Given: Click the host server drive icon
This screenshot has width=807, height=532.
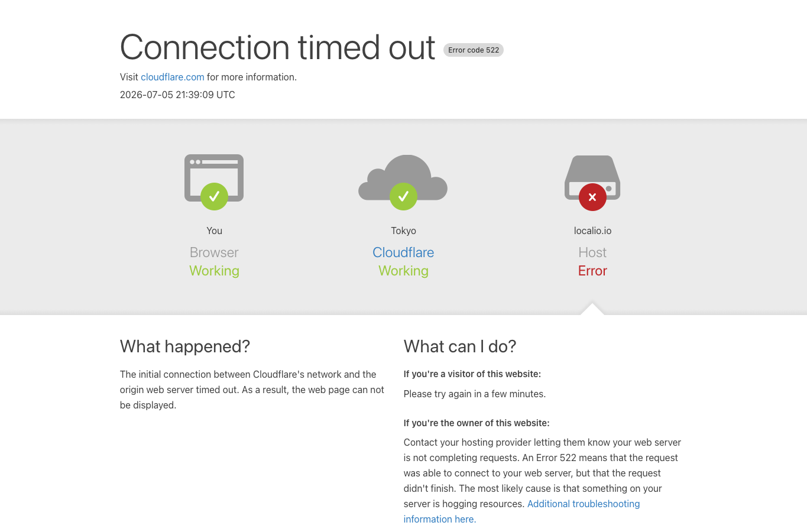Looking at the screenshot, I should (592, 177).
